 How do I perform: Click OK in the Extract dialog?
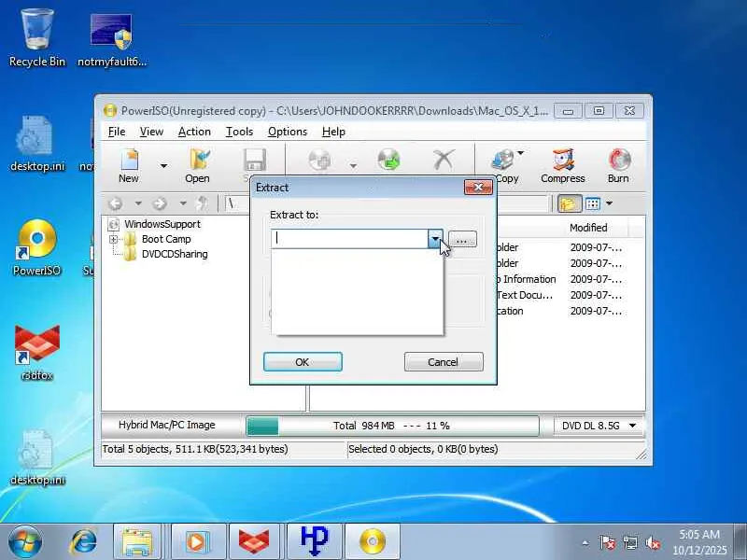(303, 362)
